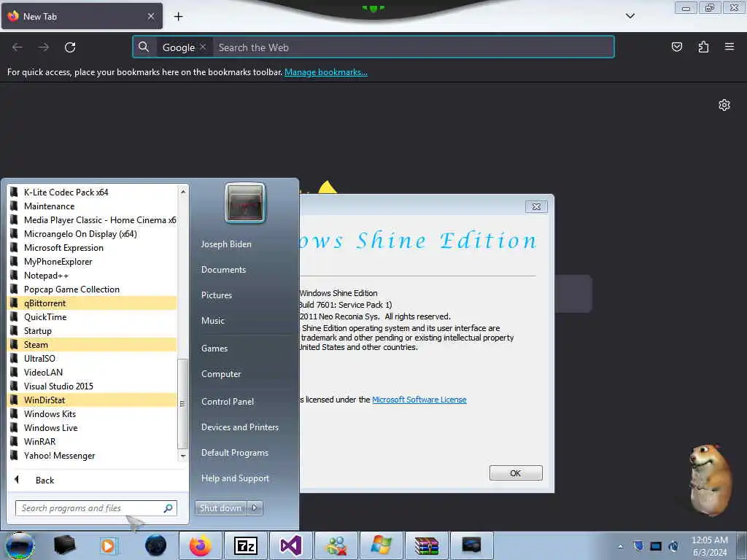Open the shut down options arrow
Viewport: 747px width, 560px height.
(255, 508)
